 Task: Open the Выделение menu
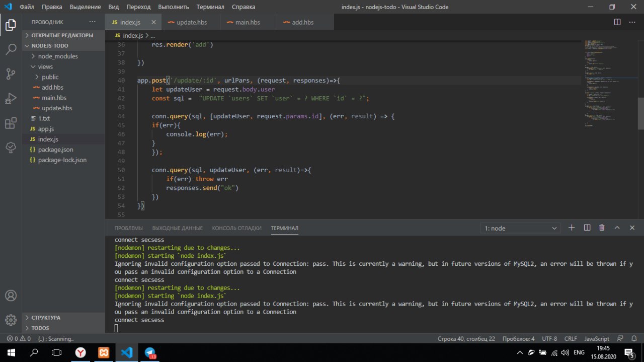point(85,7)
